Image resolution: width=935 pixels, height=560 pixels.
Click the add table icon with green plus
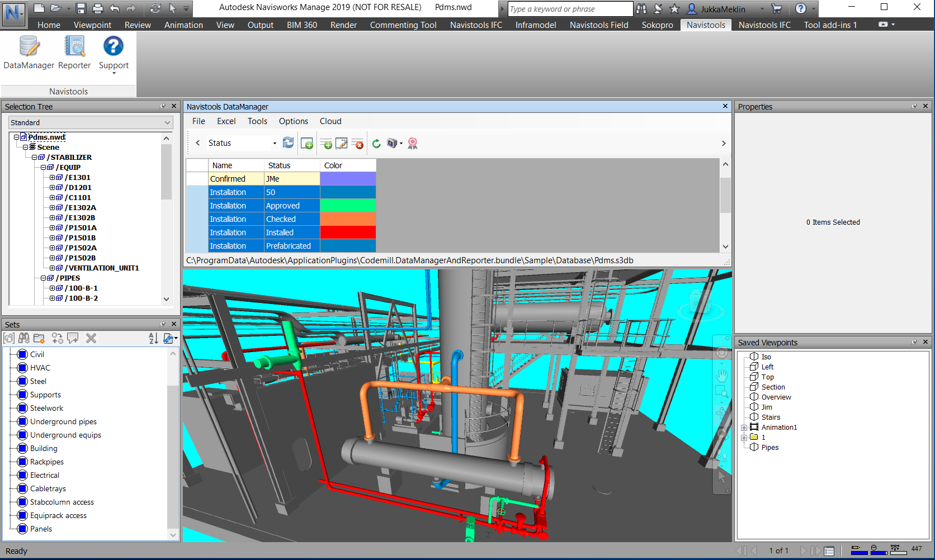click(x=307, y=144)
